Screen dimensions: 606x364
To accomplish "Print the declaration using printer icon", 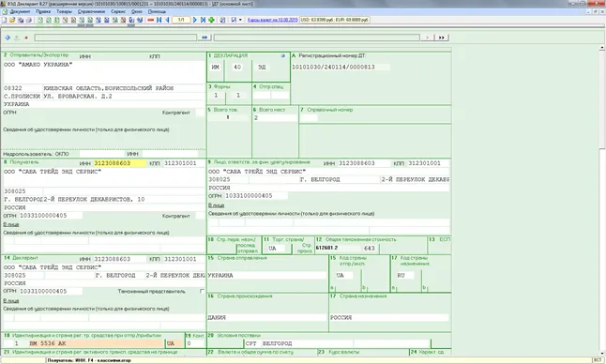I will pos(28,20).
